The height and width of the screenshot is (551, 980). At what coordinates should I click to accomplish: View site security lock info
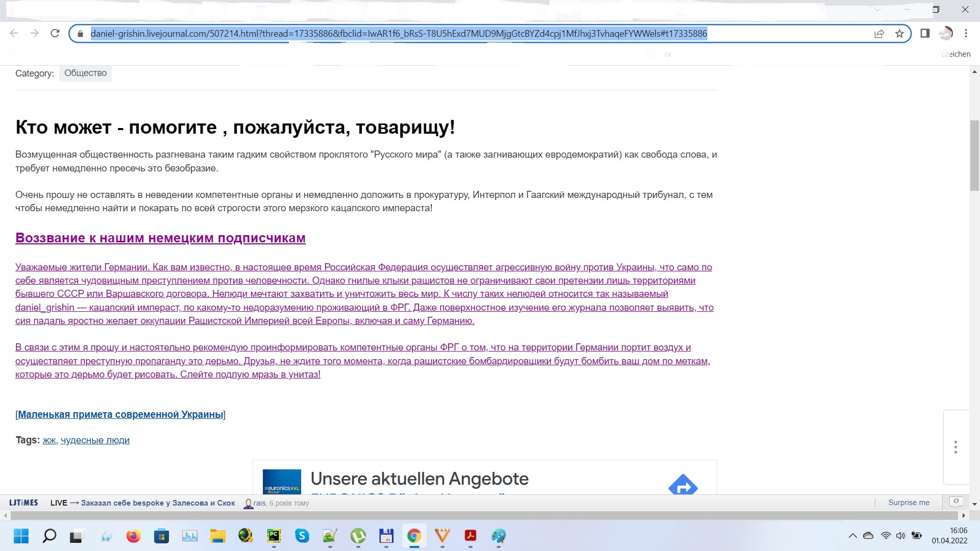(80, 34)
